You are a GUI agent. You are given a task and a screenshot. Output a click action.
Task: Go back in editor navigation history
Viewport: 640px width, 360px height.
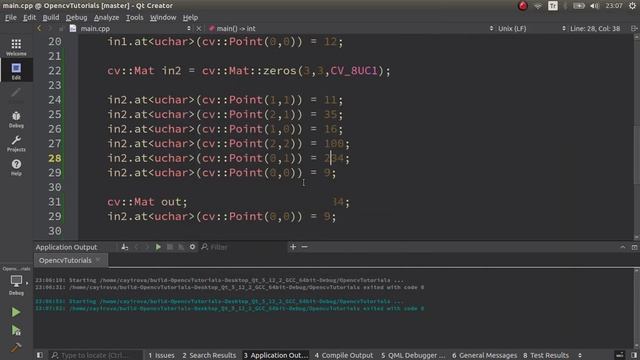coord(39,29)
